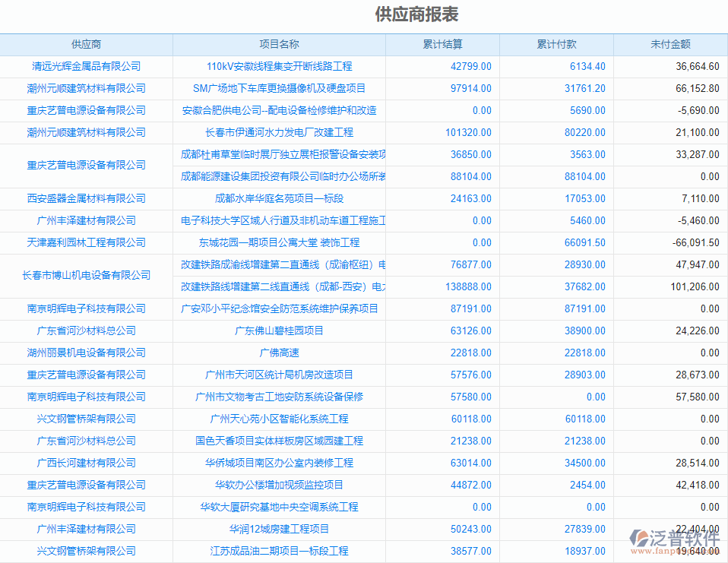
Task: Select unpaid amount 101,206.00 cell
Action: (695, 286)
